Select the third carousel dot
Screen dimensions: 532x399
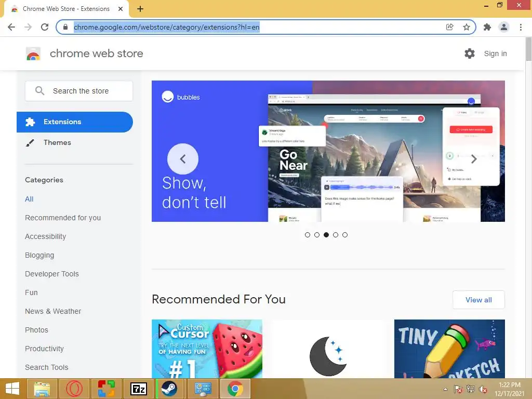[326, 235]
